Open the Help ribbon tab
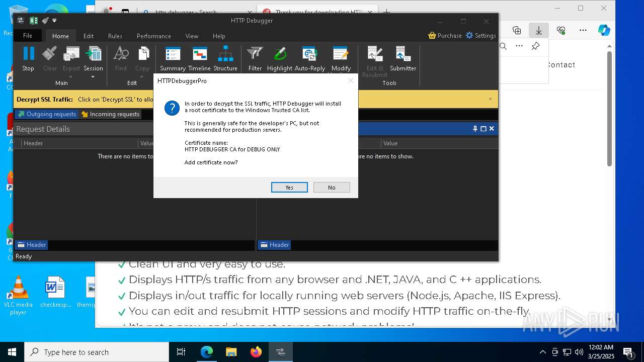 tap(219, 36)
